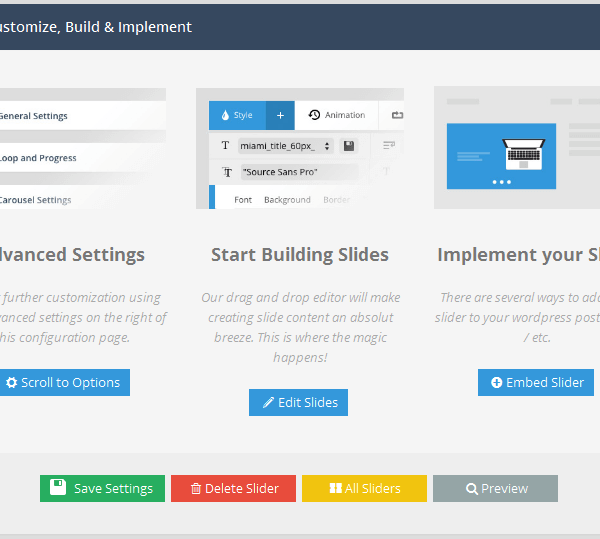
Task: Click the text align icon in editor preview
Action: tap(388, 146)
